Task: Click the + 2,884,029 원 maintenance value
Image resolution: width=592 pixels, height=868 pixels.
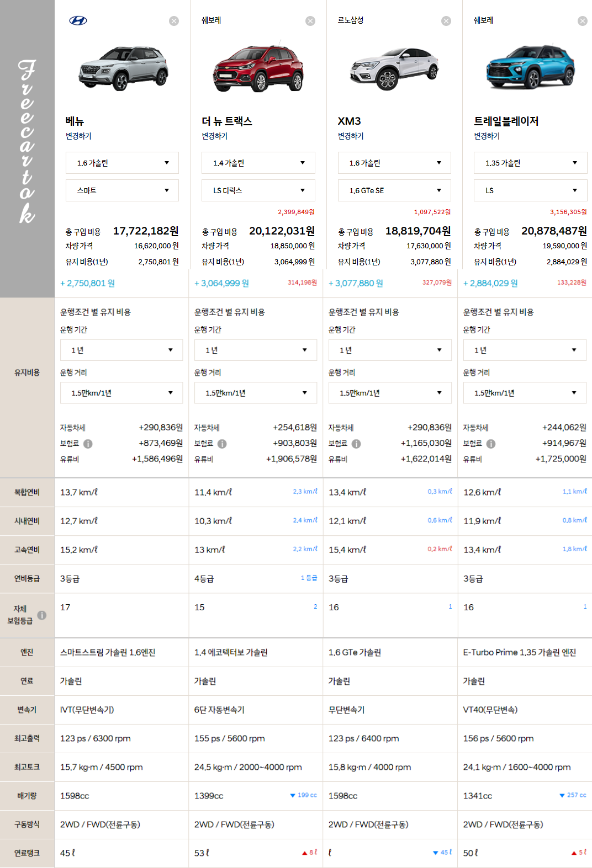Action: pos(490,283)
